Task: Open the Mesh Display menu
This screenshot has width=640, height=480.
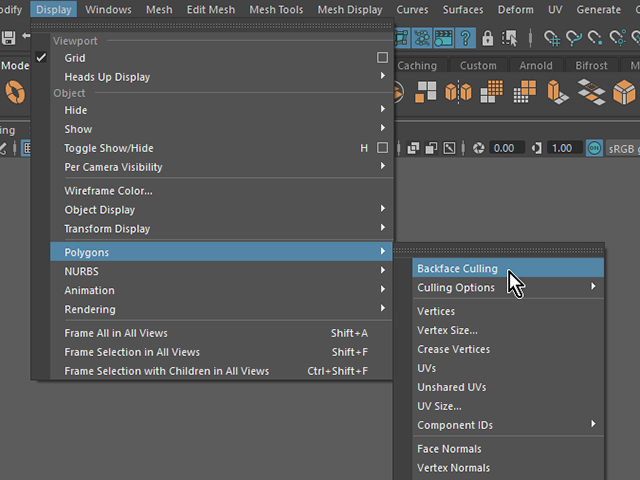Action: click(350, 9)
